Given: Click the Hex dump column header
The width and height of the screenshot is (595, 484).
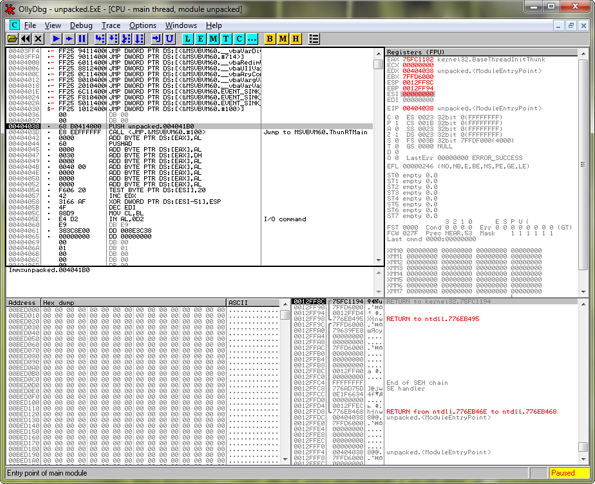Looking at the screenshot, I should click(x=133, y=303).
